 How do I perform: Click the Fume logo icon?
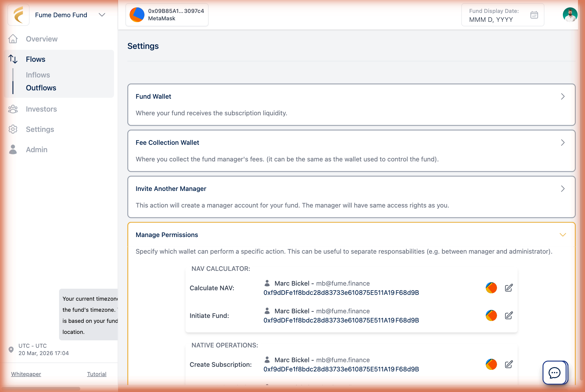tap(18, 15)
